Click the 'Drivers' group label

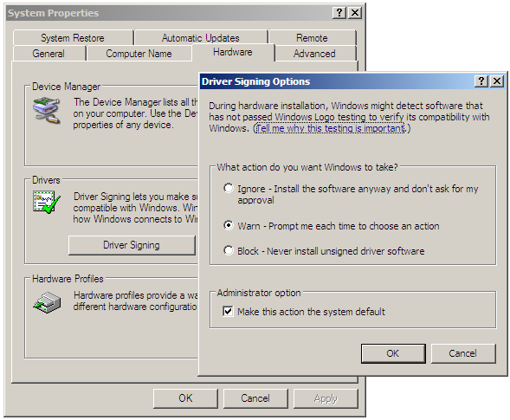pos(46,180)
